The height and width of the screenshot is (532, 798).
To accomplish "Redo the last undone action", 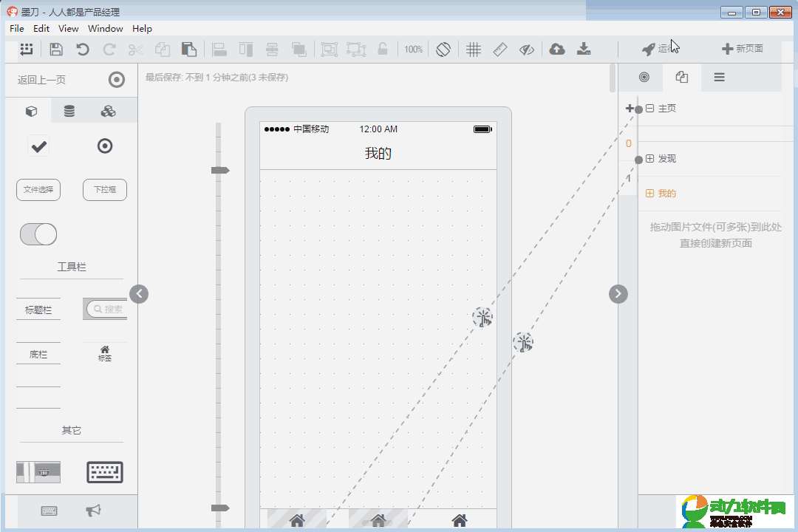I will [x=109, y=50].
